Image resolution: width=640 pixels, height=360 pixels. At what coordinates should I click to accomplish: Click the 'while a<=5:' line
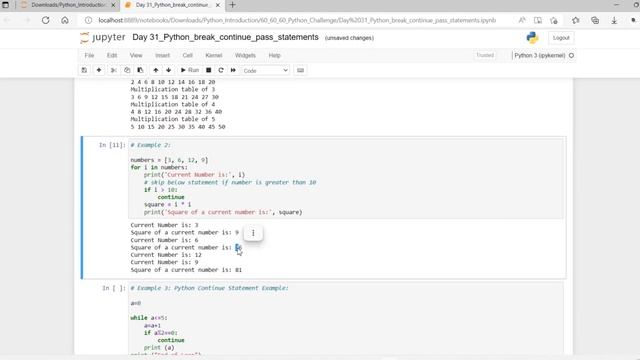(149, 318)
